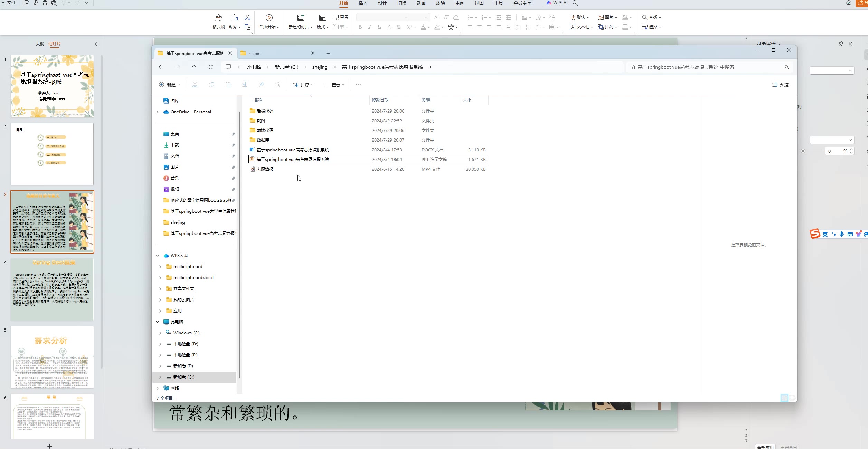Click the transparency slider handle in properties panel
The width and height of the screenshot is (868, 449).
coord(803,151)
